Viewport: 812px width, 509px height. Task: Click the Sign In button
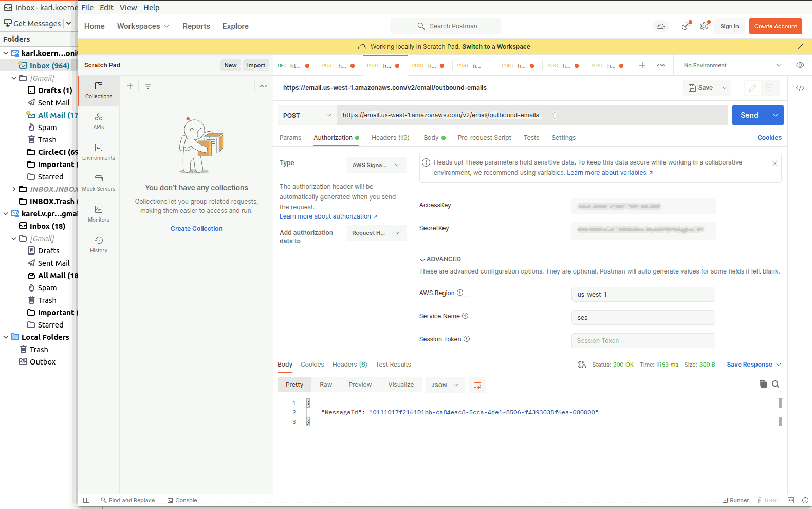point(729,26)
